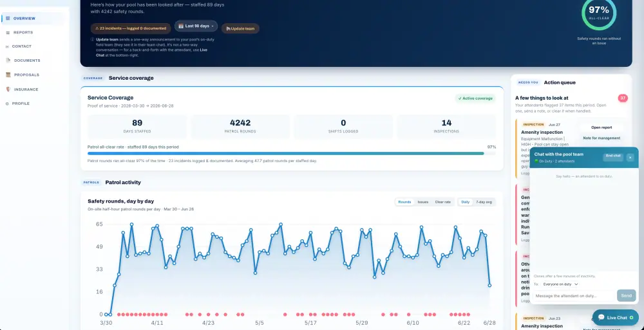Viewport: 644px width, 330px height.
Task: Click the Profile gear icon
Action: point(7,104)
